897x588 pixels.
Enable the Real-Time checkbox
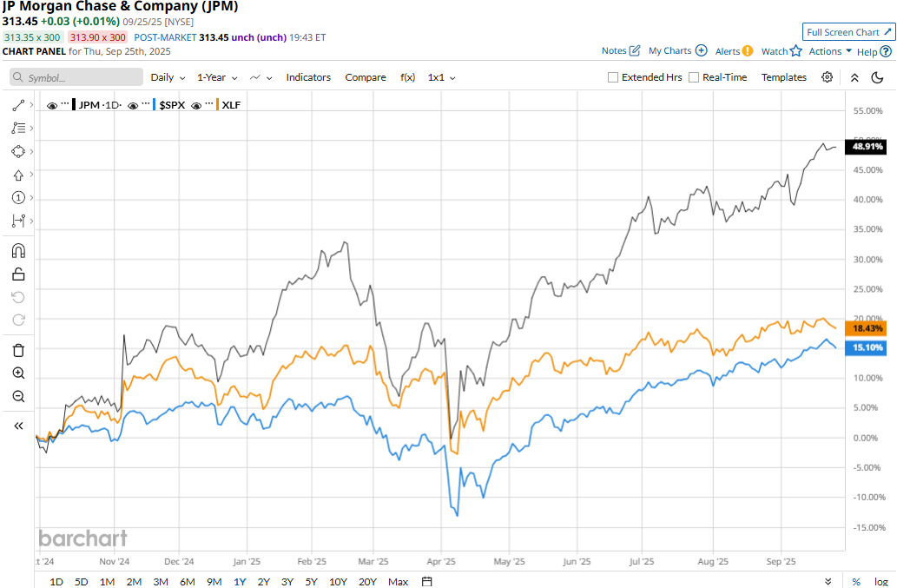point(694,77)
